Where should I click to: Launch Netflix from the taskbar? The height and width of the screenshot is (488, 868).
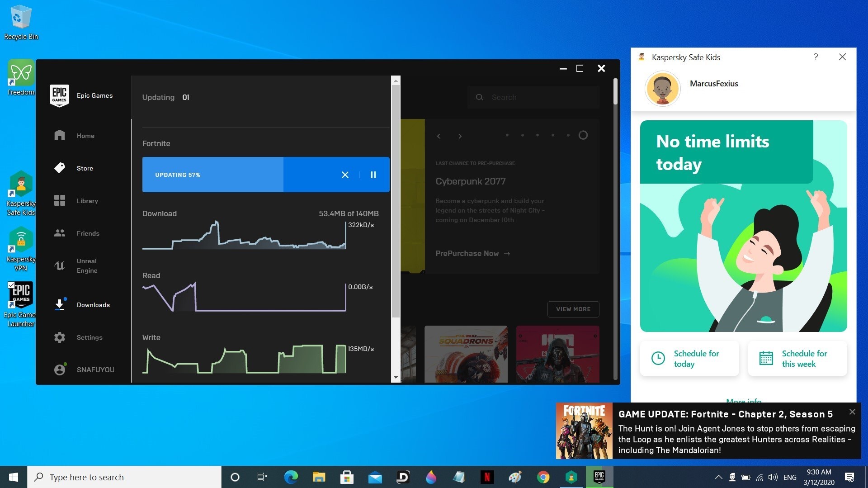pyautogui.click(x=487, y=477)
